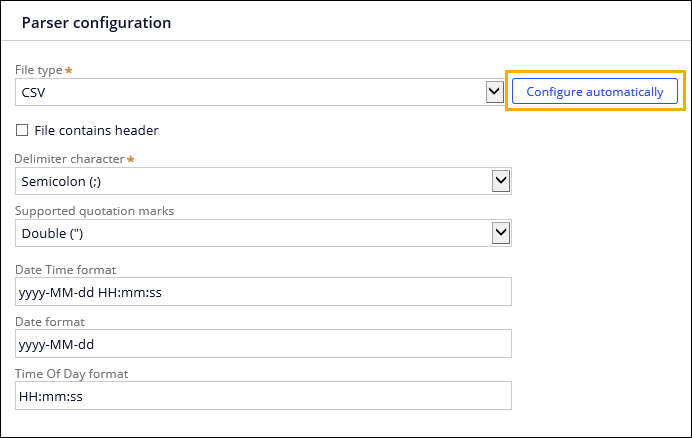Screen dimensions: 692x438
Task: Click the 'File type' field label
Action: (x=38, y=71)
